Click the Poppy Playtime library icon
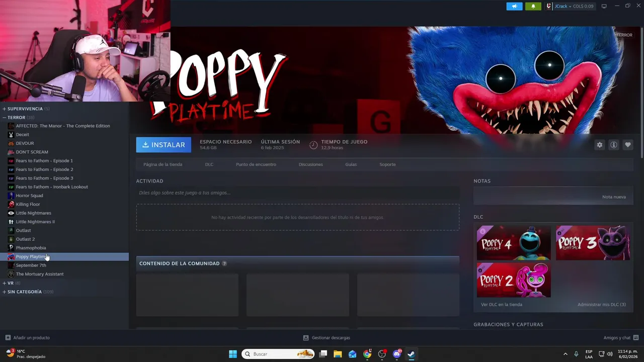Viewport: 644px width, 362px height. [11, 256]
